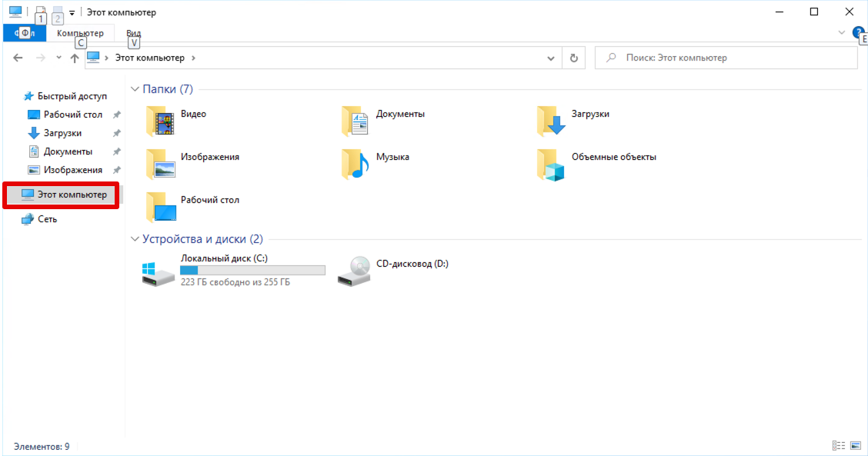Switch to large thumbnails view in status bar

(x=856, y=444)
